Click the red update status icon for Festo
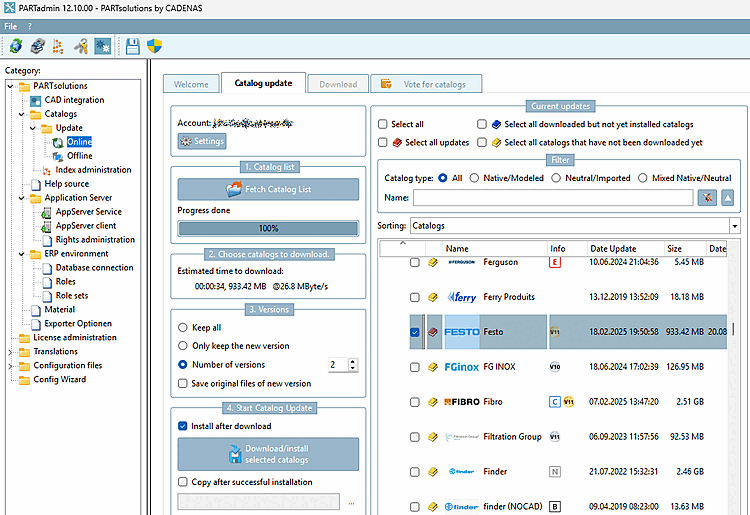This screenshot has width=750, height=515. click(433, 332)
